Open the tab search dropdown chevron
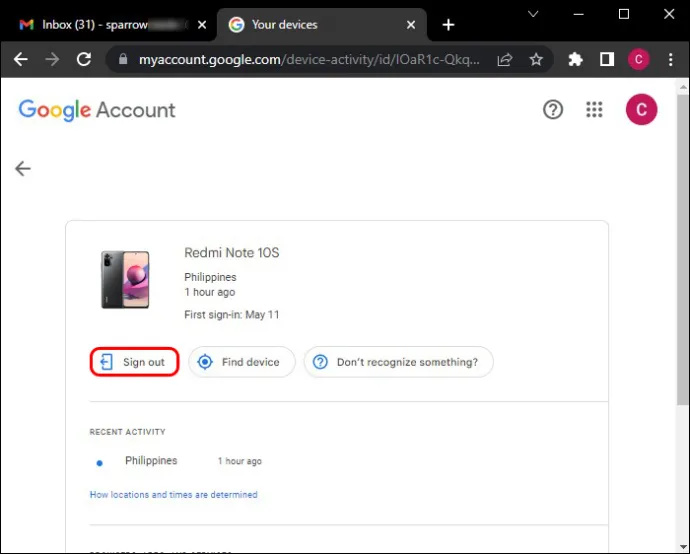 (533, 14)
